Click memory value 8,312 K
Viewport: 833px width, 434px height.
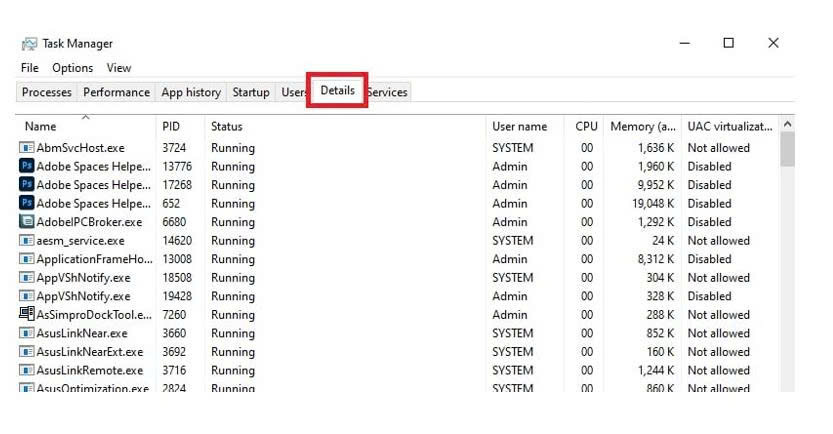tap(656, 259)
